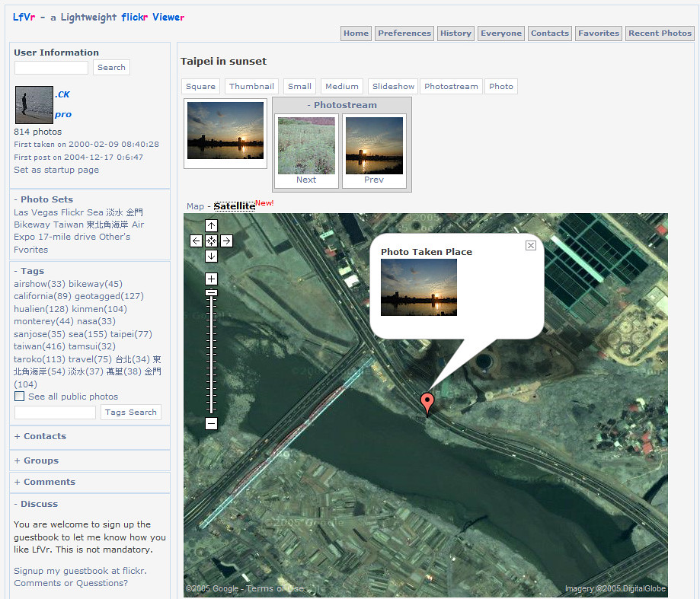The height and width of the screenshot is (599, 700).
Task: Click Set as startup page
Action: click(x=56, y=170)
